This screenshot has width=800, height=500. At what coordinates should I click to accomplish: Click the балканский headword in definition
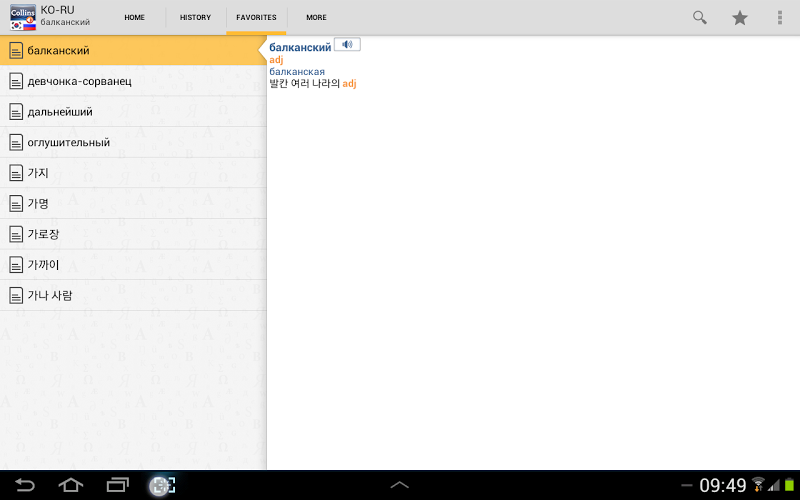300,47
